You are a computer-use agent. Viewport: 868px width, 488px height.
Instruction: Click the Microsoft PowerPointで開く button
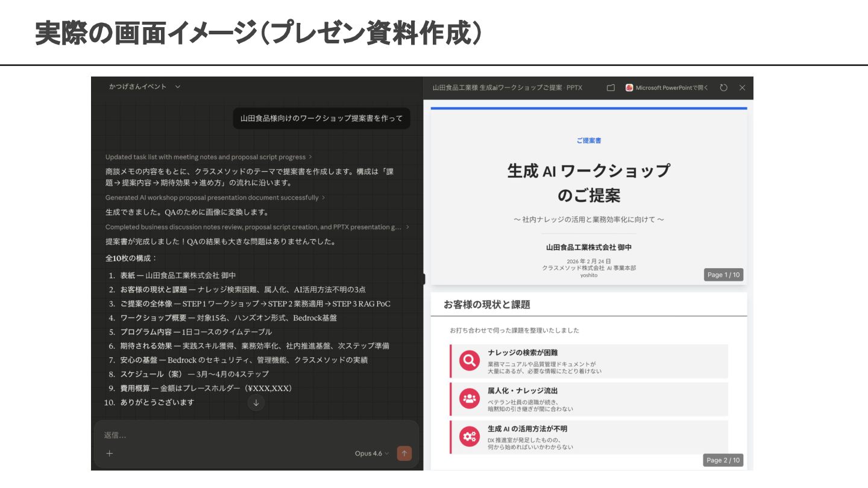point(667,88)
